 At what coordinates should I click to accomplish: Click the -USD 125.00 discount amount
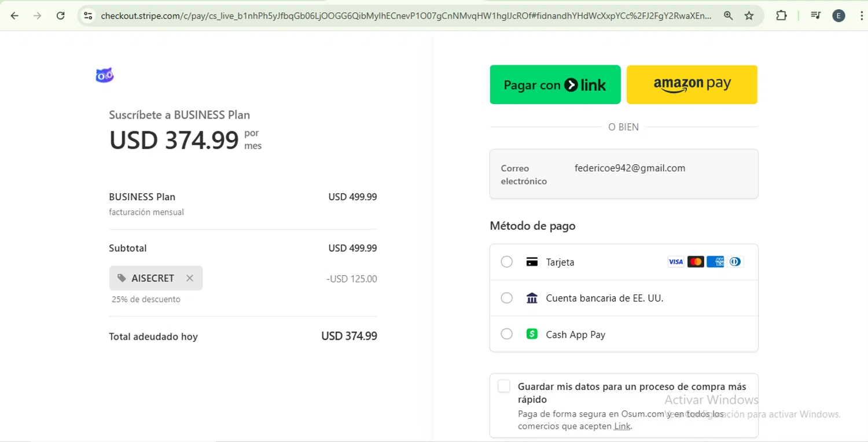[x=352, y=279]
